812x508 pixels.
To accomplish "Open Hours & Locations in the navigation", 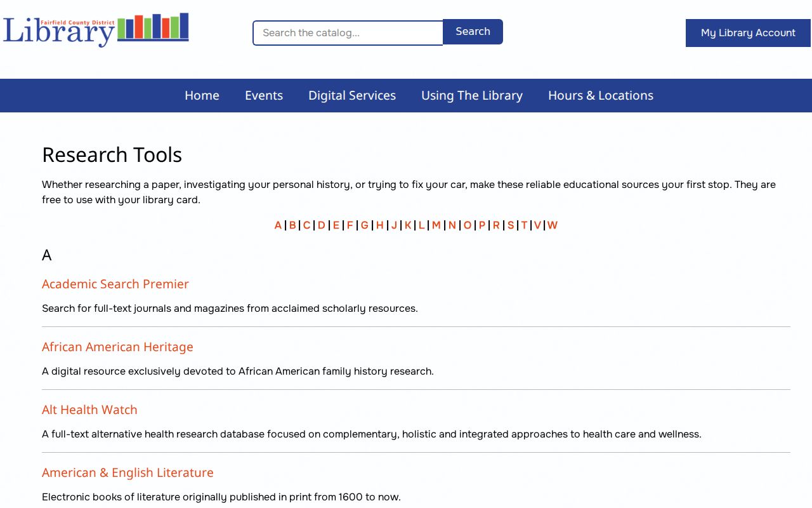I will coord(601,95).
